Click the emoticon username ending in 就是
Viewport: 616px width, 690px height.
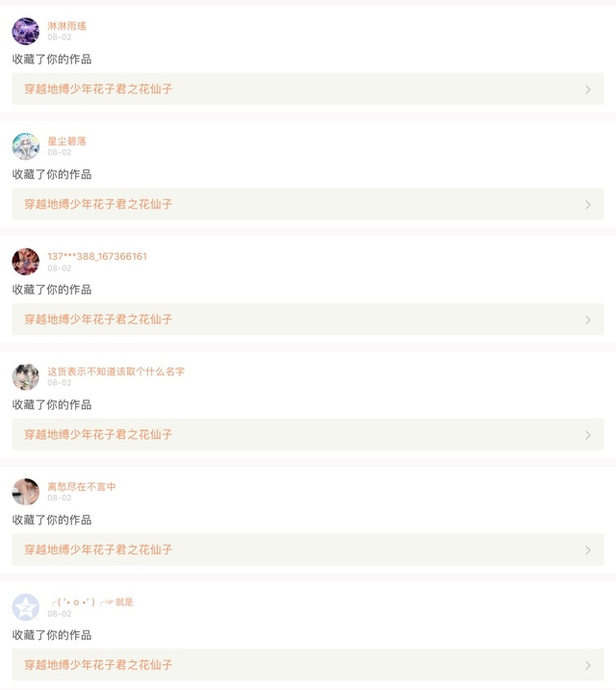point(92,602)
